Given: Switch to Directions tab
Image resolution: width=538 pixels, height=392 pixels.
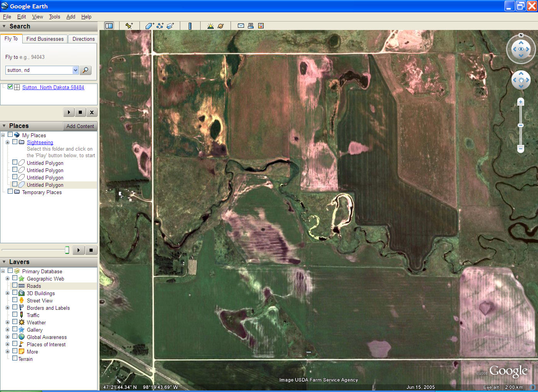Looking at the screenshot, I should point(83,39).
